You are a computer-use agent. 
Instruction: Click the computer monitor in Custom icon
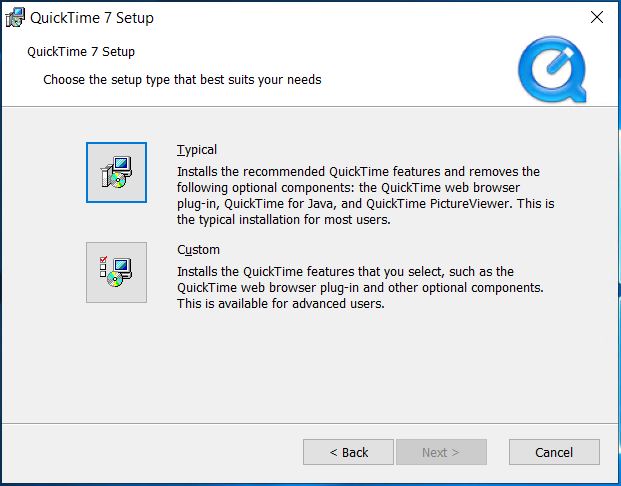pyautogui.click(x=122, y=266)
